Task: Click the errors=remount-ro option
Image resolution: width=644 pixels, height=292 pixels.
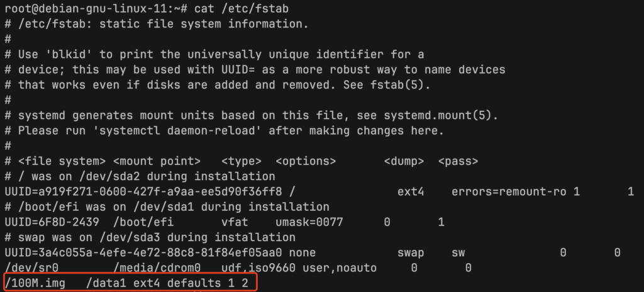Action: coord(509,192)
